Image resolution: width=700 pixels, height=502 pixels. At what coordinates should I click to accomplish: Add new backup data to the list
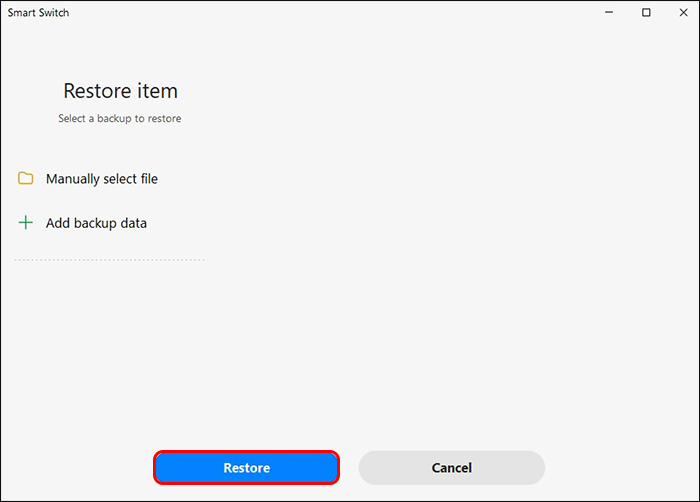click(x=96, y=223)
